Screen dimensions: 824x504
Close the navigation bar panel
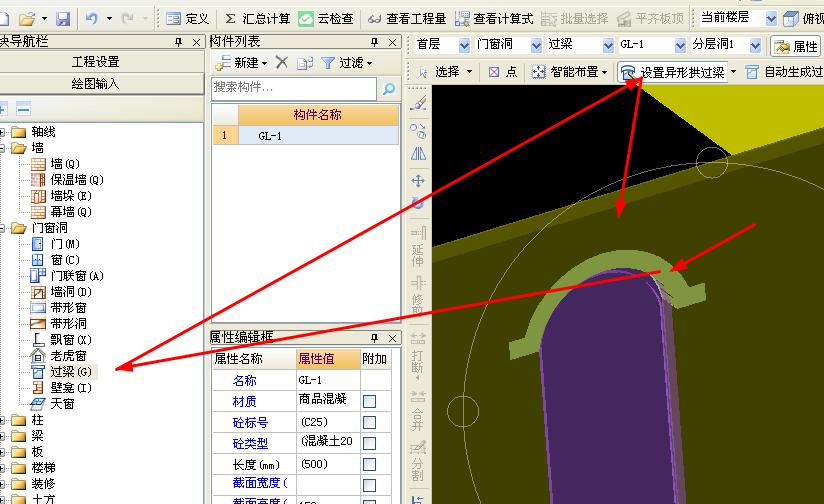[197, 42]
